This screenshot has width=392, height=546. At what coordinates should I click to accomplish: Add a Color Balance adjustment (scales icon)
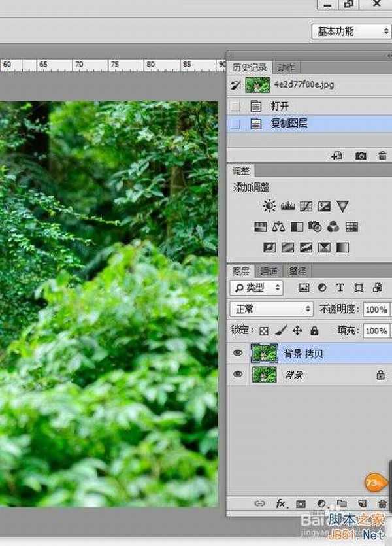click(279, 228)
